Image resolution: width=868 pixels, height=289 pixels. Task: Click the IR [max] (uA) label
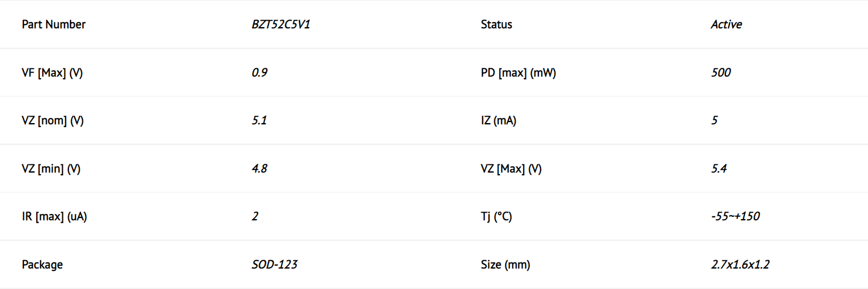[x=54, y=216]
